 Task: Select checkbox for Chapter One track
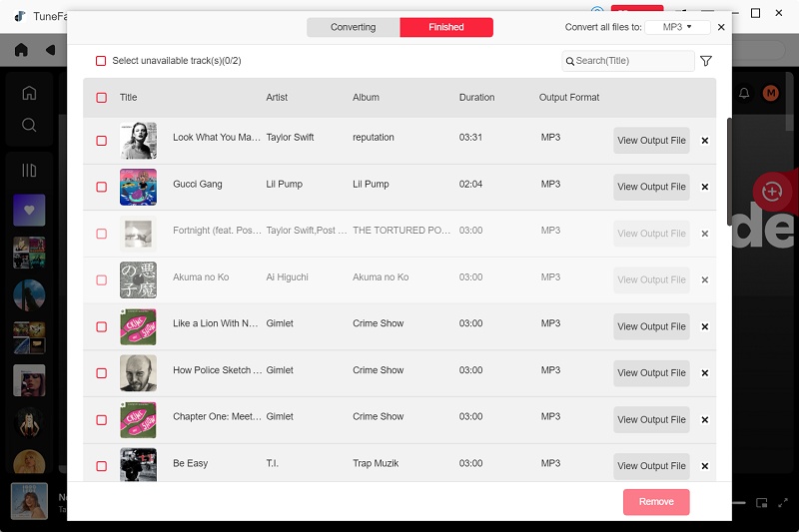click(x=101, y=420)
